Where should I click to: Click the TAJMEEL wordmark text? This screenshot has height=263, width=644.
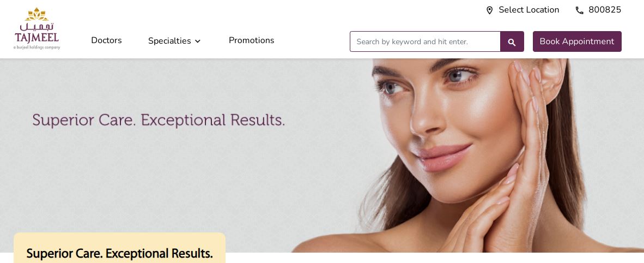pyautogui.click(x=37, y=38)
